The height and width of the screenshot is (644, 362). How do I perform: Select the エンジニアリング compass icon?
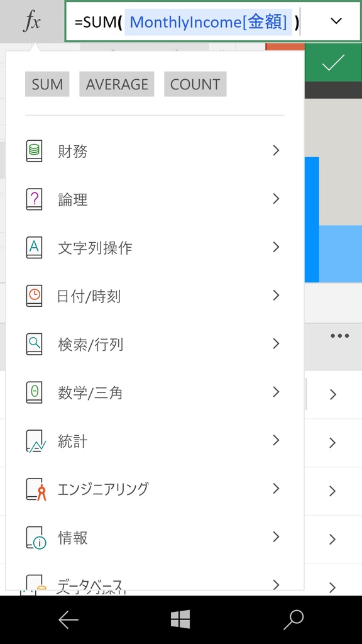pyautogui.click(x=36, y=489)
